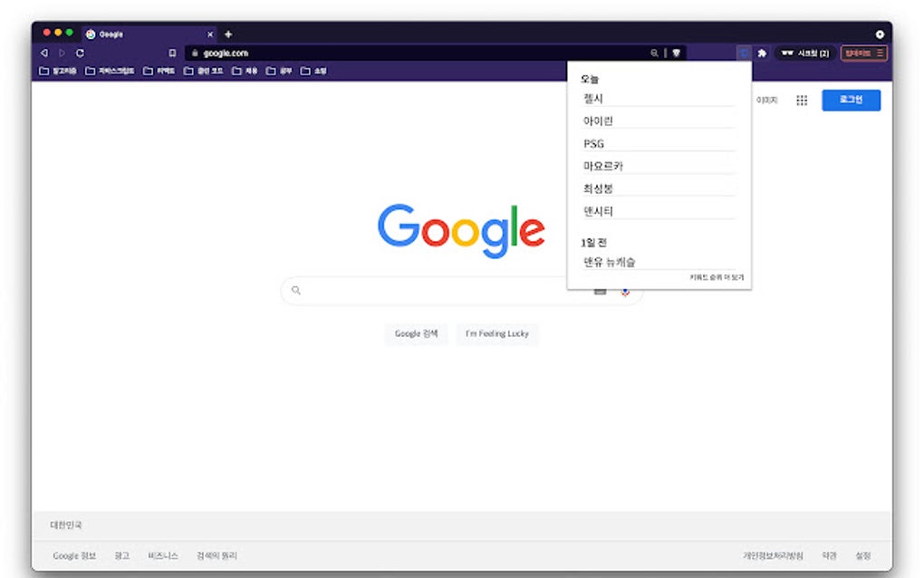Reload the page with the refresh icon

pos(80,53)
